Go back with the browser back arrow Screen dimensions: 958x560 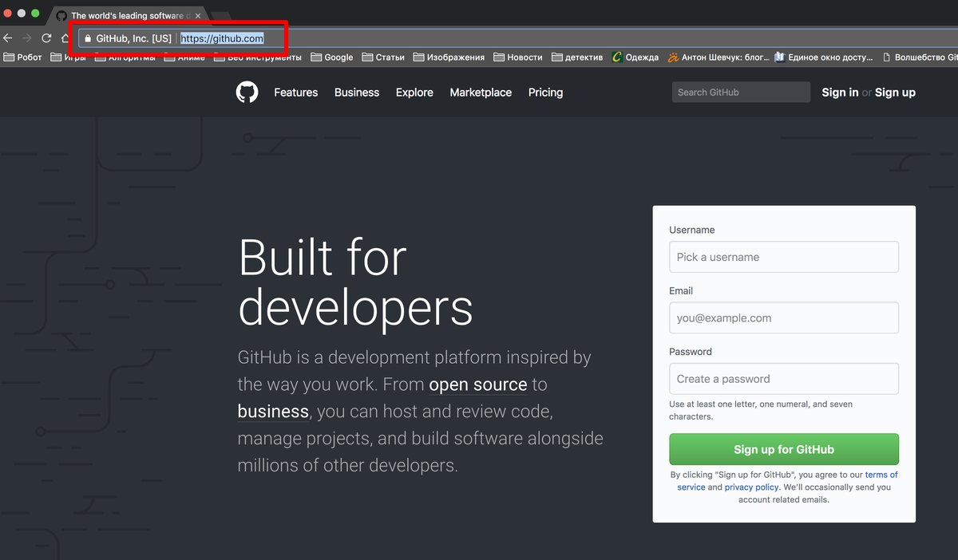[x=8, y=37]
